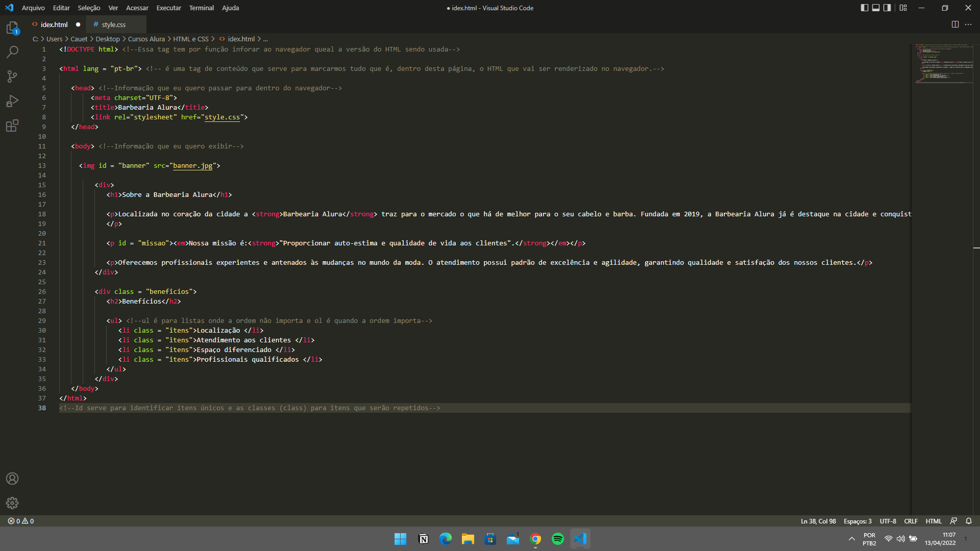
Task: Toggle the bottom panel layout button
Action: coord(876,8)
